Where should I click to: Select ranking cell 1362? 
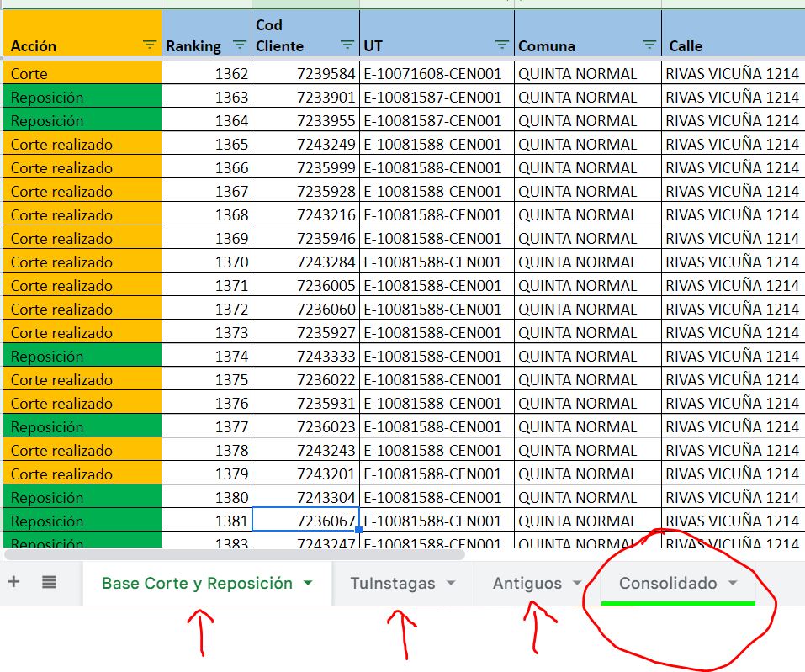(x=207, y=73)
